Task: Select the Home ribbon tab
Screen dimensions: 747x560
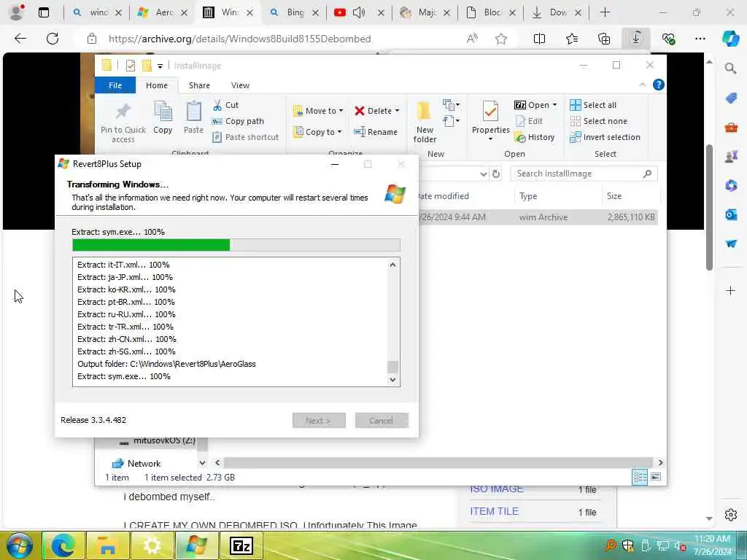Action: click(157, 85)
